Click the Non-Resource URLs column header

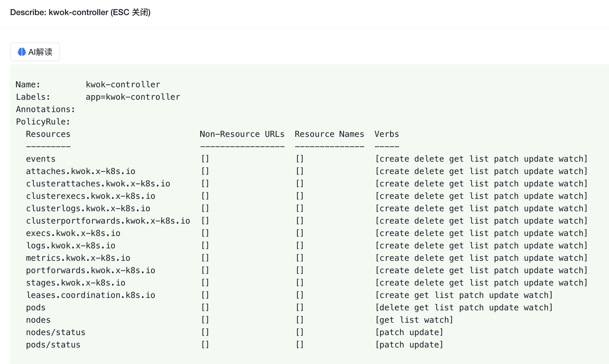click(242, 134)
